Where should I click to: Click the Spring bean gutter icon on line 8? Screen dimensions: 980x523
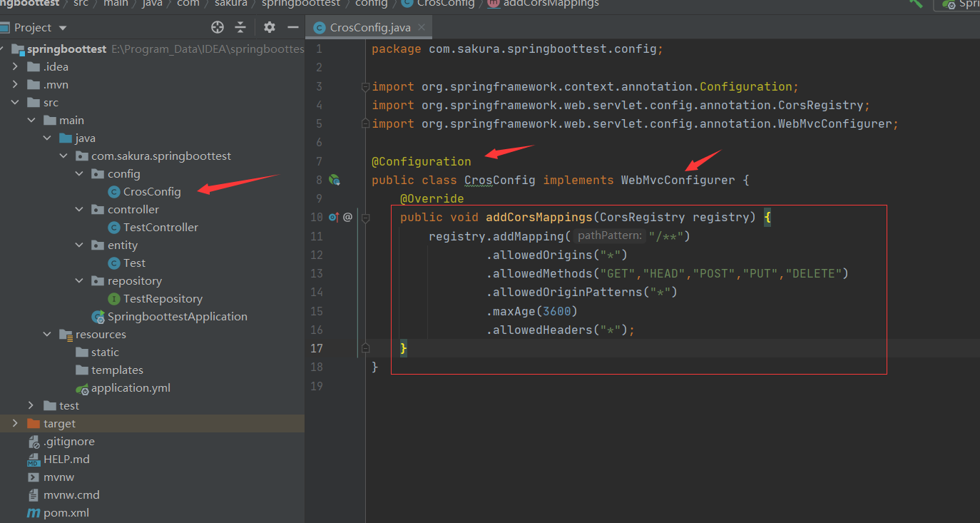point(334,180)
